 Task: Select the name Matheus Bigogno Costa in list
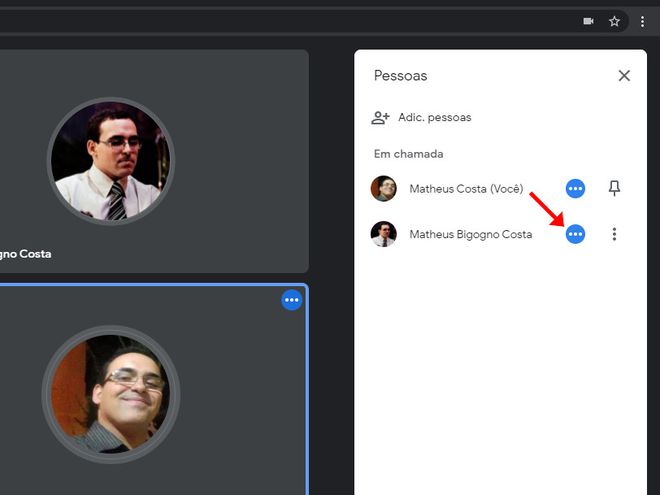point(471,234)
